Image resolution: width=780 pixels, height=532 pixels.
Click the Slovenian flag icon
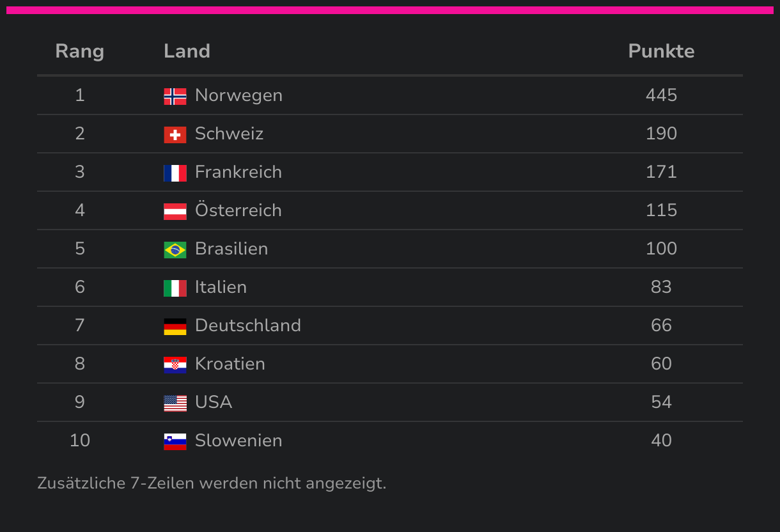[175, 441]
